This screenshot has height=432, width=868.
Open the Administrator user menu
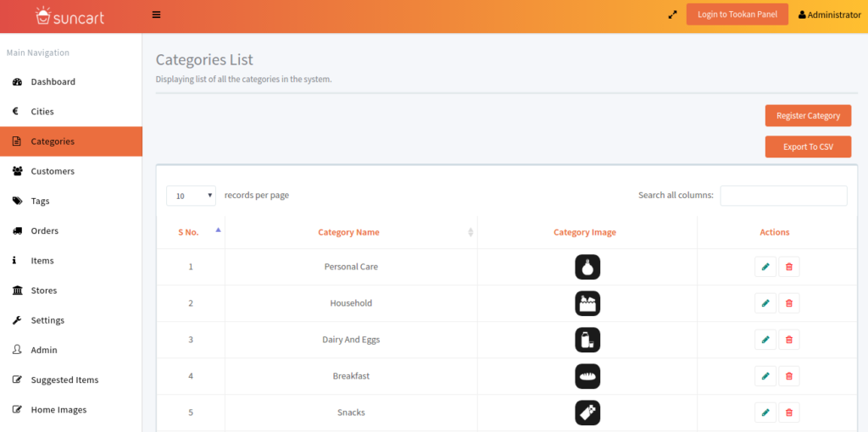(829, 15)
